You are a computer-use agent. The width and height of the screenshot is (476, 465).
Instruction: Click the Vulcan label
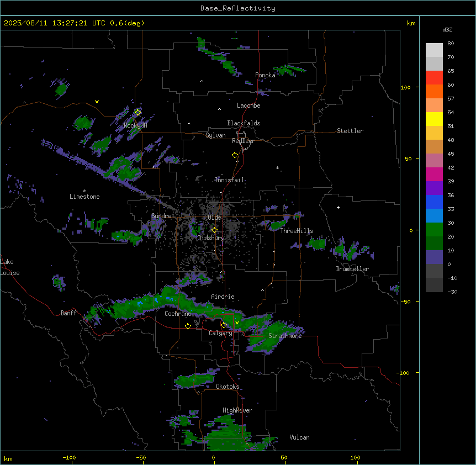pyautogui.click(x=299, y=437)
